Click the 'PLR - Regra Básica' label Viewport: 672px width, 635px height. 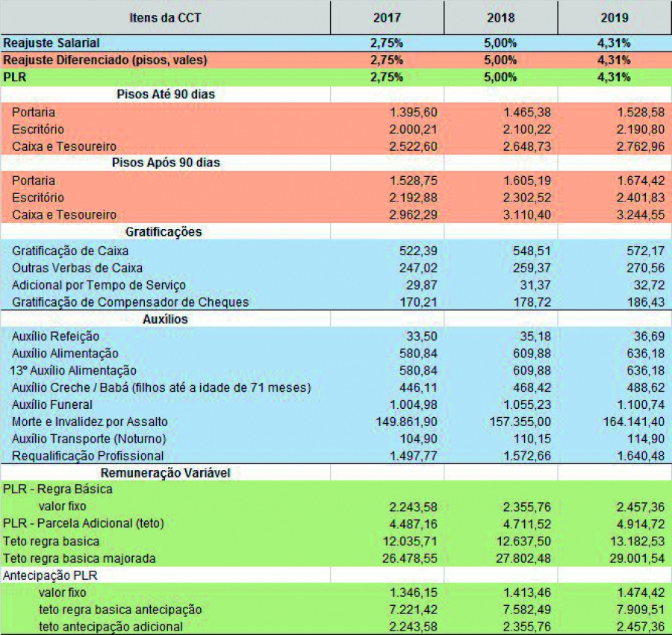tap(57, 489)
